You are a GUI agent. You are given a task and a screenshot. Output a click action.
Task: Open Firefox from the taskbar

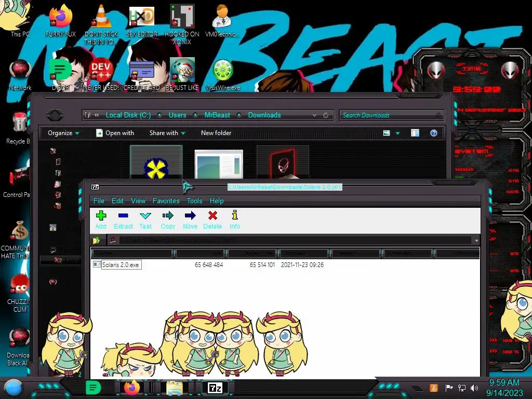point(132,388)
